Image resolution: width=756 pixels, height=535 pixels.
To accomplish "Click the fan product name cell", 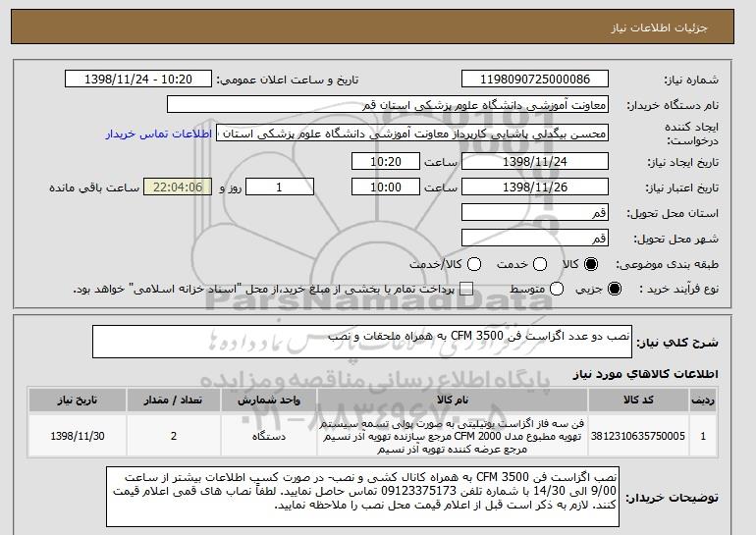I will click(453, 436).
